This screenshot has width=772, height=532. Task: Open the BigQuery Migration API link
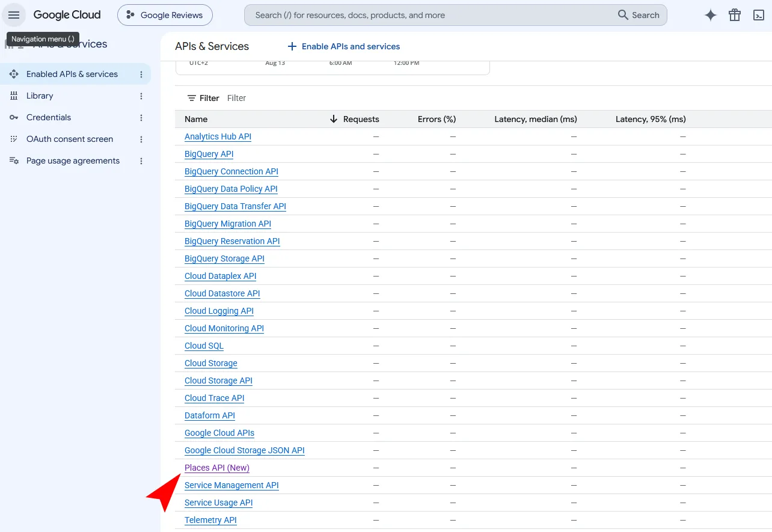tap(228, 224)
